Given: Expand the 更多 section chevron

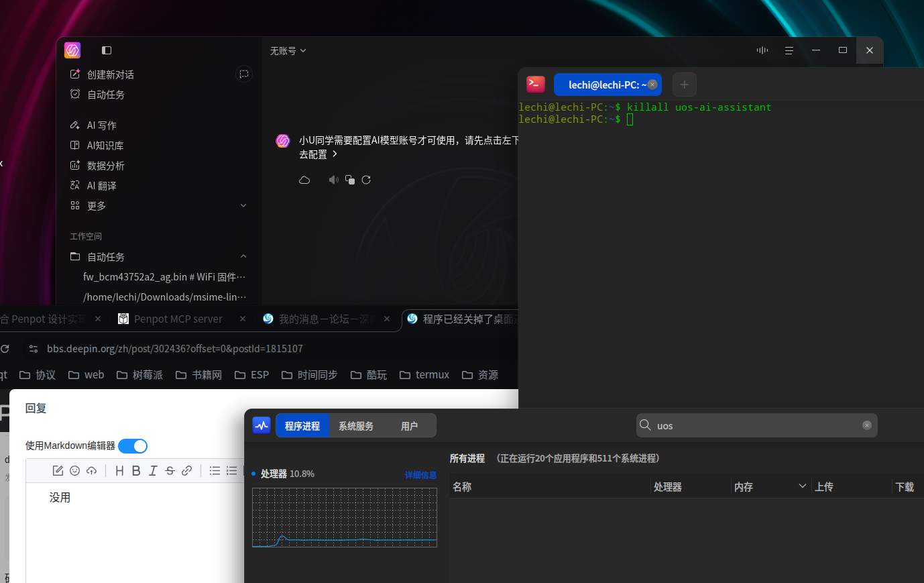Looking at the screenshot, I should point(243,206).
